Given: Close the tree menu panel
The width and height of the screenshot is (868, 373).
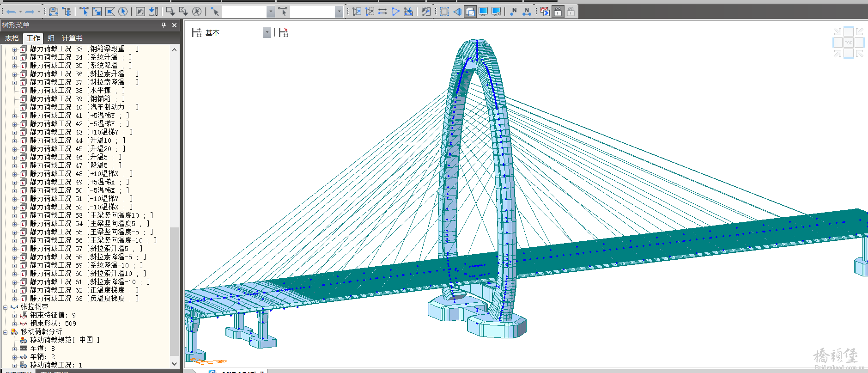Looking at the screenshot, I should tap(174, 25).
